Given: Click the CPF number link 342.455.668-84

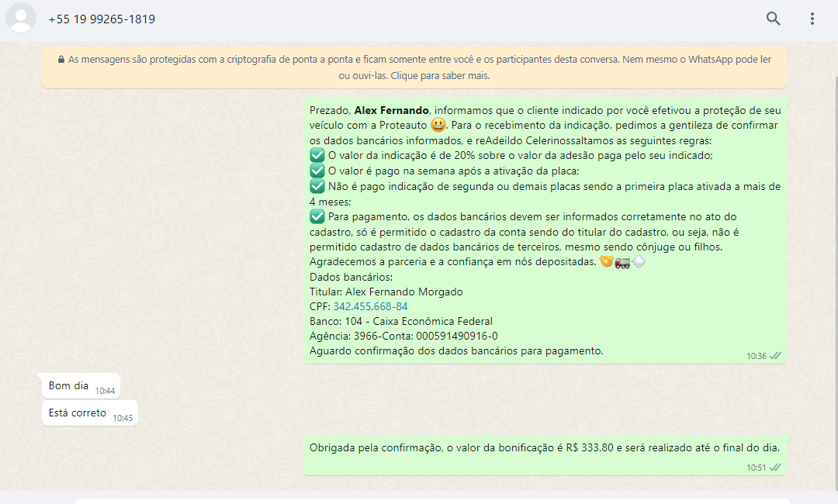Looking at the screenshot, I should point(370,306).
